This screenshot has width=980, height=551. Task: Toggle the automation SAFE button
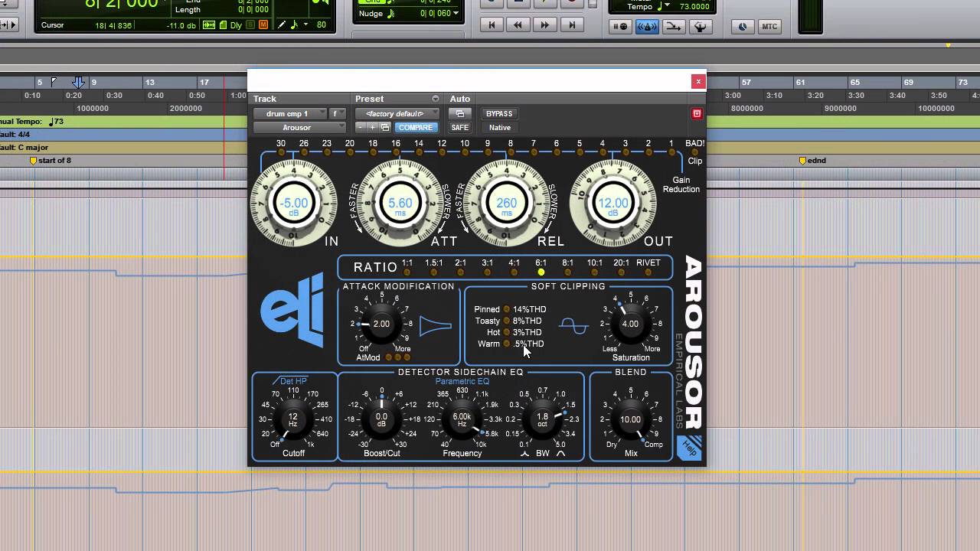coord(460,127)
